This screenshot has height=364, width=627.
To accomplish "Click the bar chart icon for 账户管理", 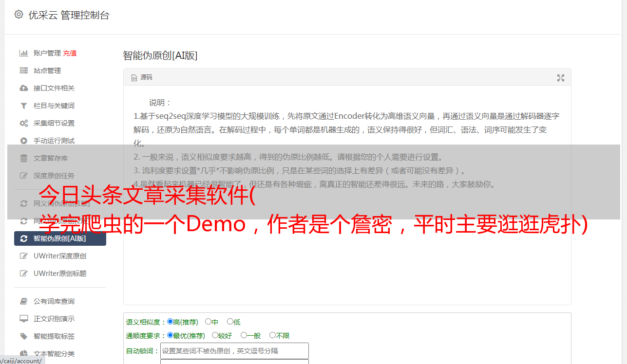I will pyautogui.click(x=23, y=53).
